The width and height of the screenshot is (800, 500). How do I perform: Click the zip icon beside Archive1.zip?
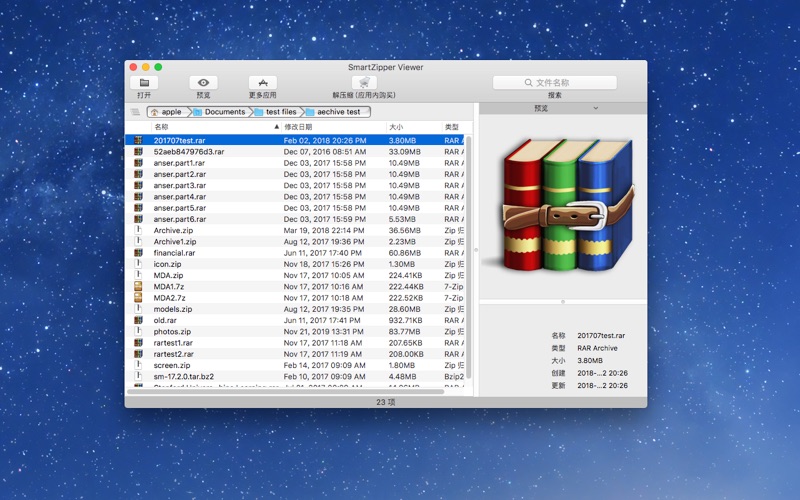point(138,241)
